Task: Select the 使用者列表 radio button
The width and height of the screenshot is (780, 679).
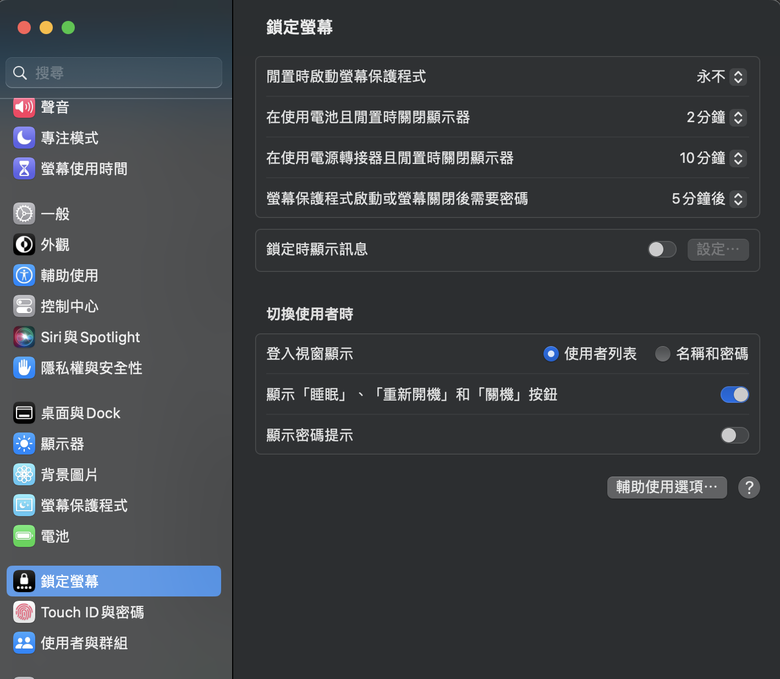Action: coord(551,354)
